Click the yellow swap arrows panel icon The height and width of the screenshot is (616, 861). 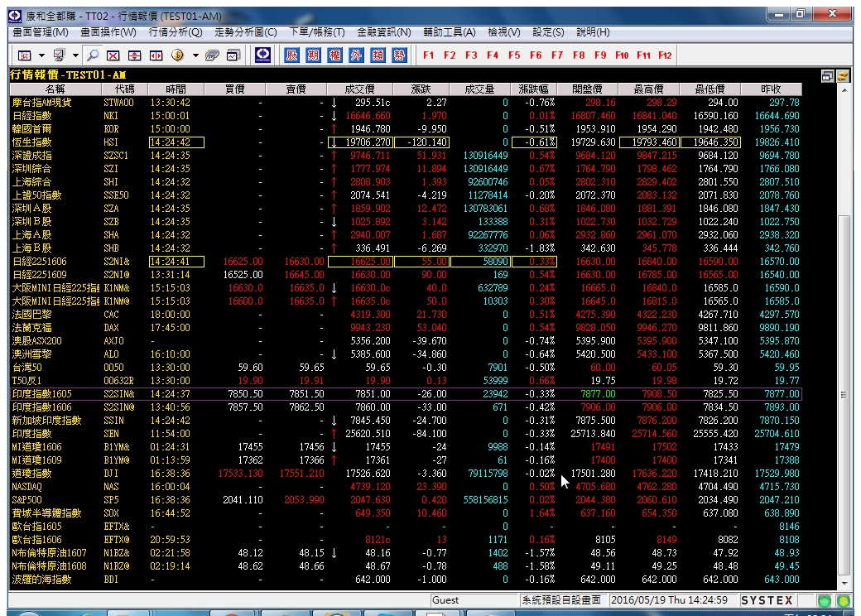[843, 76]
